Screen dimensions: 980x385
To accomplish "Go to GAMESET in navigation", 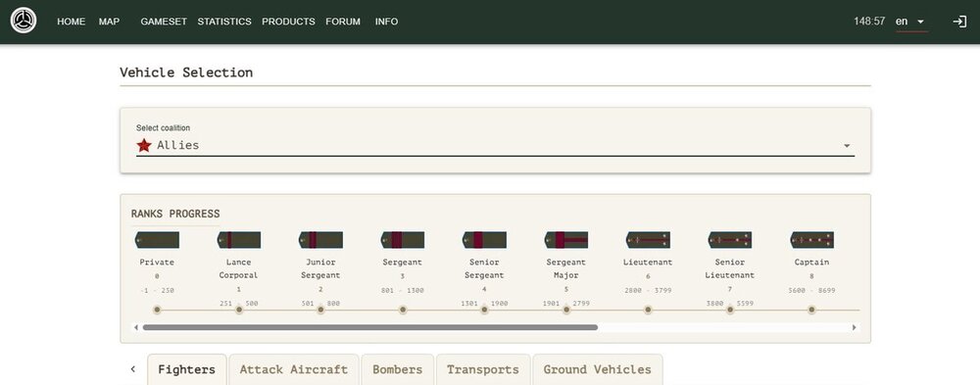I will point(164,22).
